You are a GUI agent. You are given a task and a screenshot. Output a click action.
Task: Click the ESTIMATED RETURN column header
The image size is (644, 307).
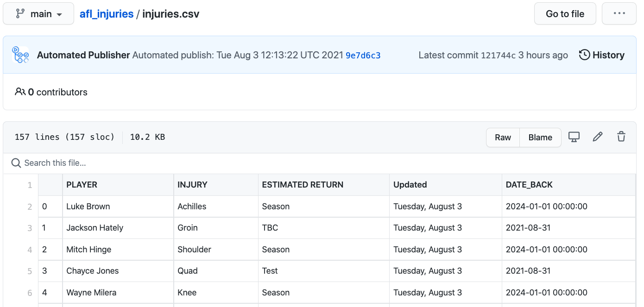[x=303, y=185]
